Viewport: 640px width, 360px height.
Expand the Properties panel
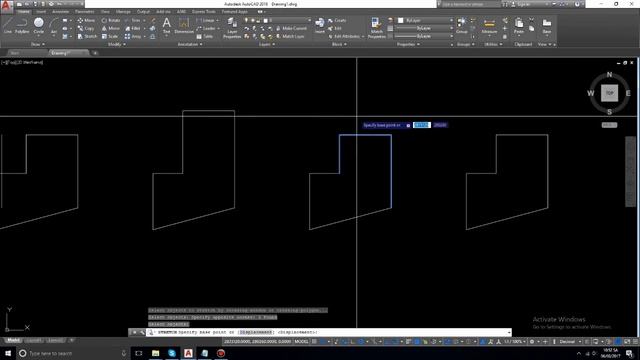click(408, 44)
